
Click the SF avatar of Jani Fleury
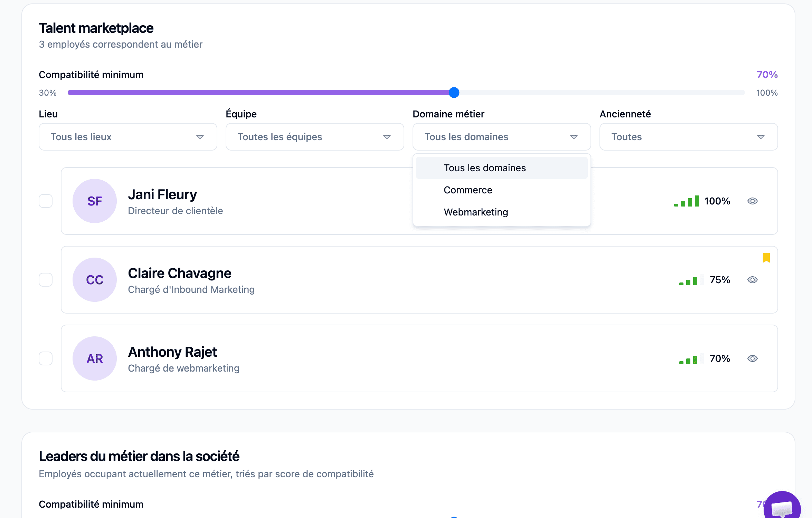(x=95, y=201)
